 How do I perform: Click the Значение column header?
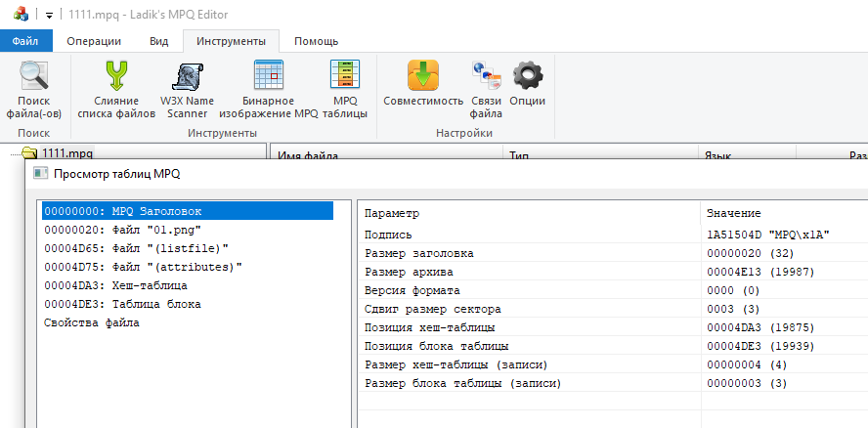click(784, 213)
